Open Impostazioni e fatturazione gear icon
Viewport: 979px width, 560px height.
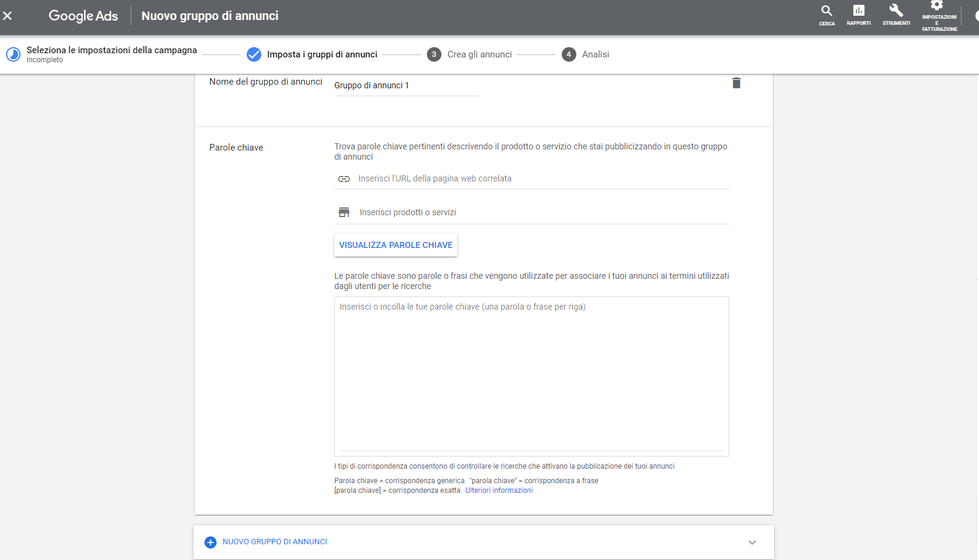(x=937, y=6)
